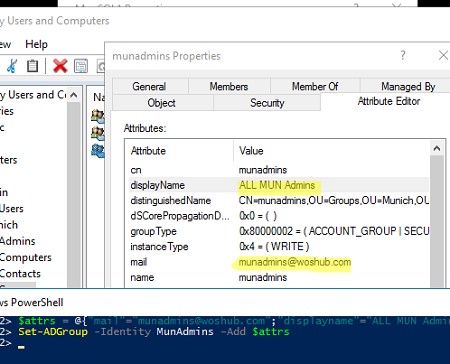450x364 pixels.
Task: Click the attribute list scroll up arrow
Action: tap(437, 148)
